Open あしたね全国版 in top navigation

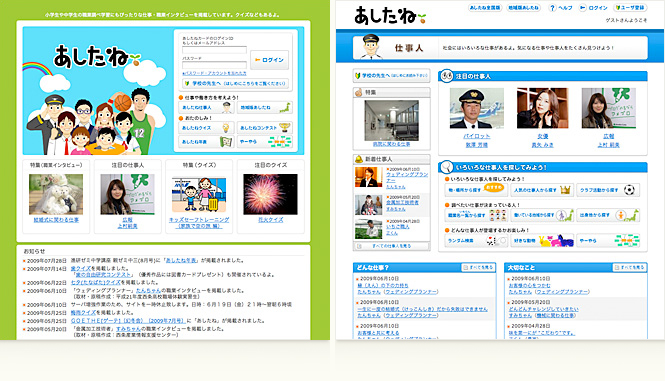pyautogui.click(x=485, y=8)
